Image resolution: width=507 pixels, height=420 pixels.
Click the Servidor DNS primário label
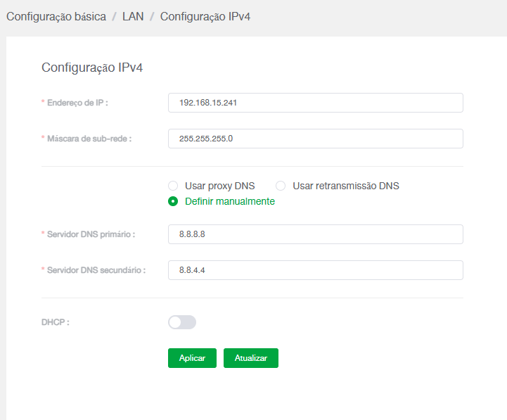(91, 234)
